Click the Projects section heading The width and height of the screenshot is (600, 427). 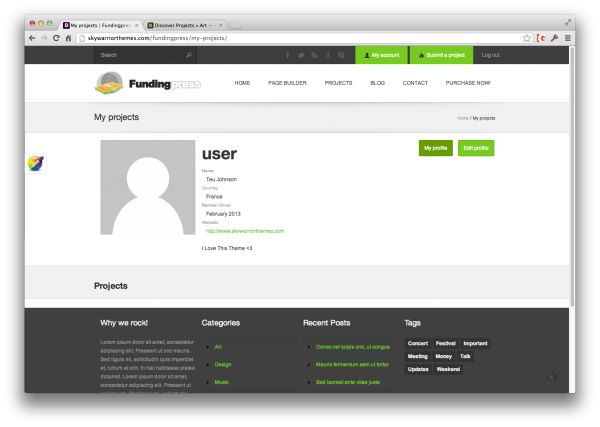[x=111, y=286]
